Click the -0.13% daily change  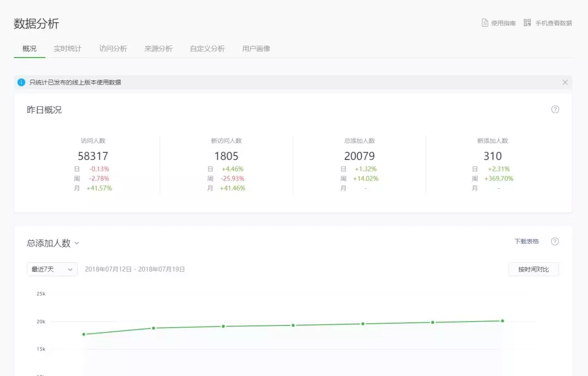(x=99, y=169)
